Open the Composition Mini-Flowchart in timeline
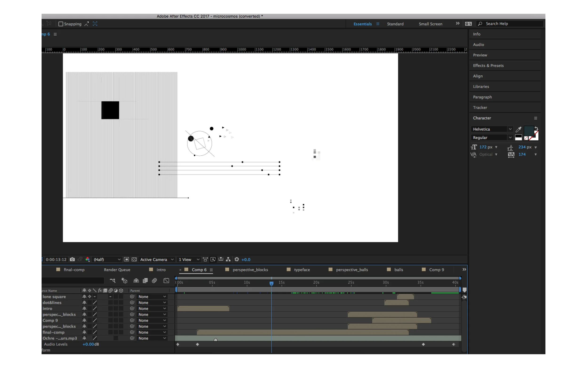 113,281
